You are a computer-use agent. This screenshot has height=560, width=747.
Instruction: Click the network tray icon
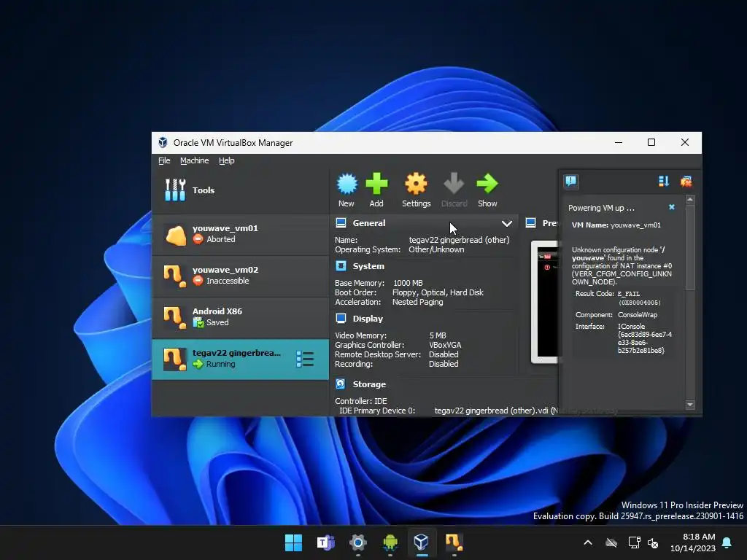click(x=634, y=542)
